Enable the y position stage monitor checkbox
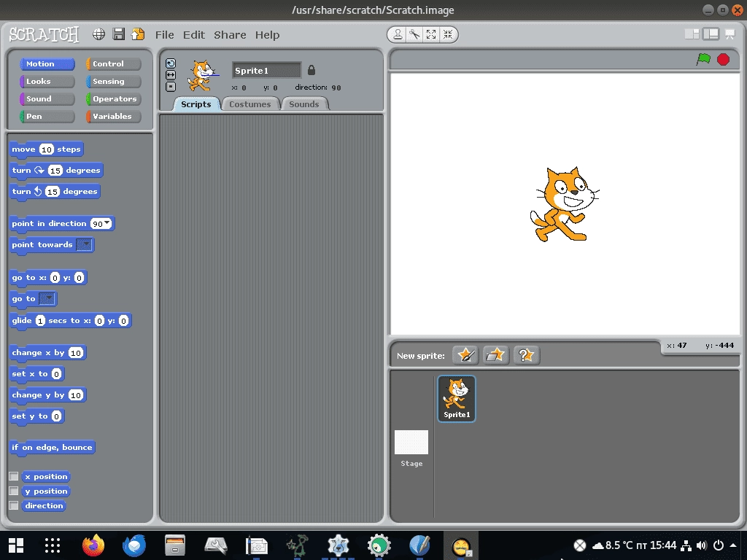 tap(14, 491)
